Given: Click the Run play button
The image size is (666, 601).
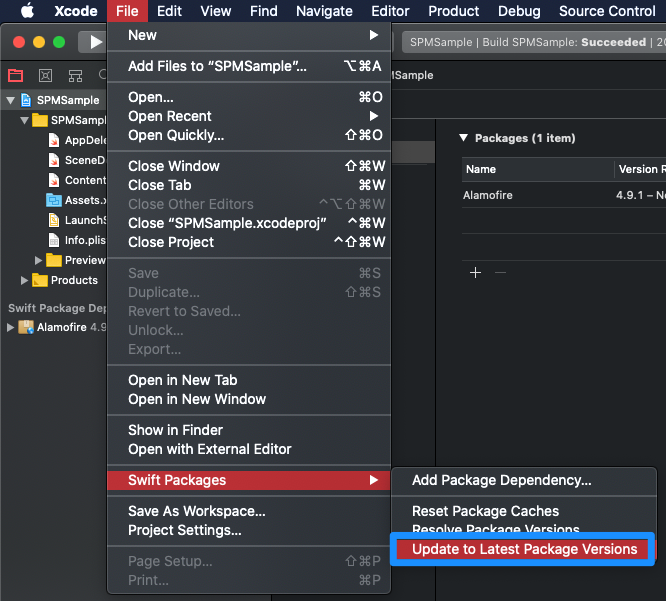Looking at the screenshot, I should click(x=96, y=42).
